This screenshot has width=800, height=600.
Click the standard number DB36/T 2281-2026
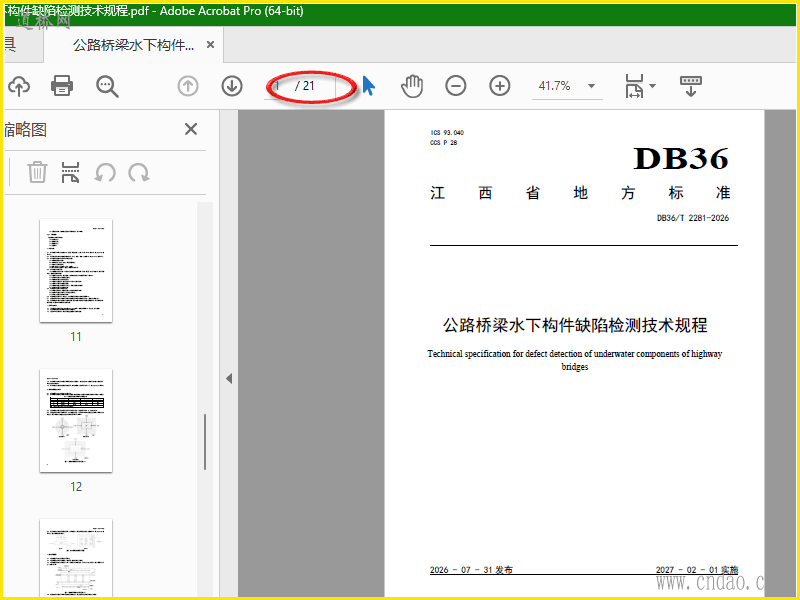coord(693,218)
